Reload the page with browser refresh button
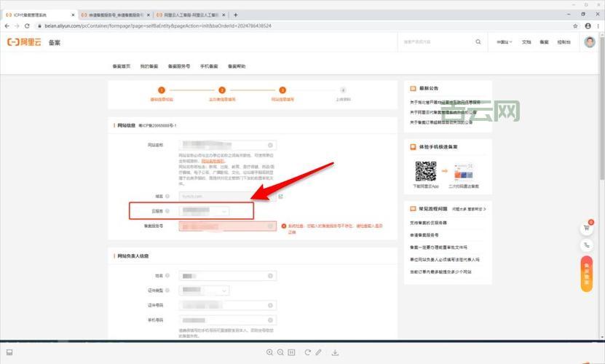The height and width of the screenshot is (364, 605). [x=27, y=25]
